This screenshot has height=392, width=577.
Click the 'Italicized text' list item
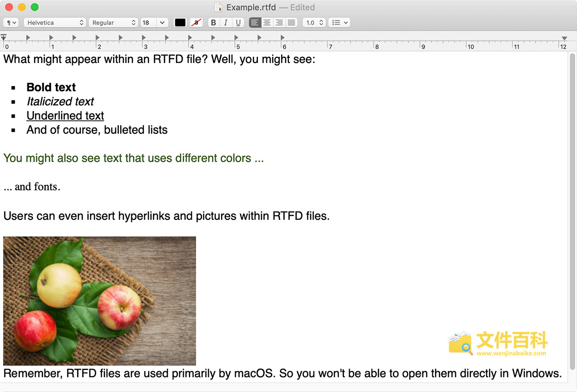60,101
